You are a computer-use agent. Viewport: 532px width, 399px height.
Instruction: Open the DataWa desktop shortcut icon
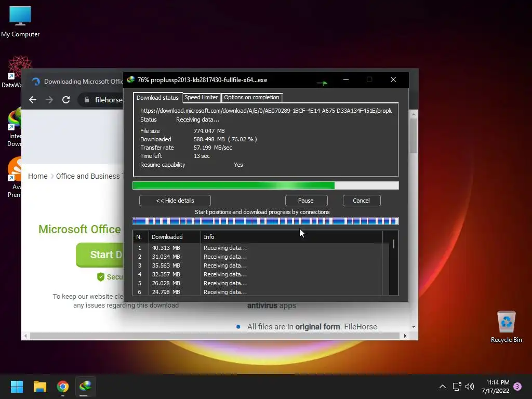click(14, 72)
